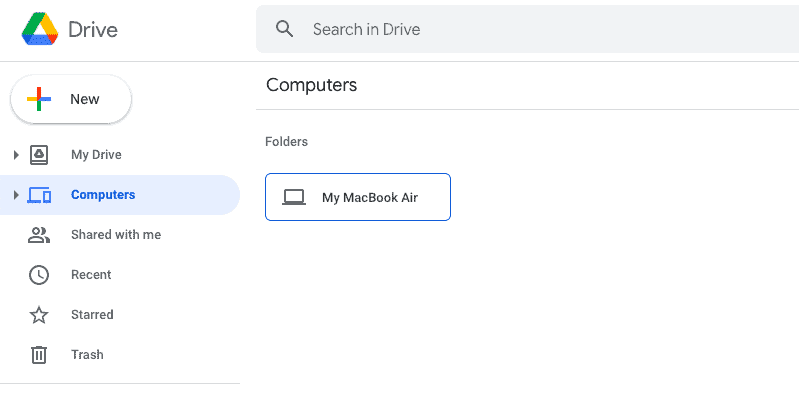Click the Recent clock icon
Viewport: 799px width, 400px height.
[39, 275]
